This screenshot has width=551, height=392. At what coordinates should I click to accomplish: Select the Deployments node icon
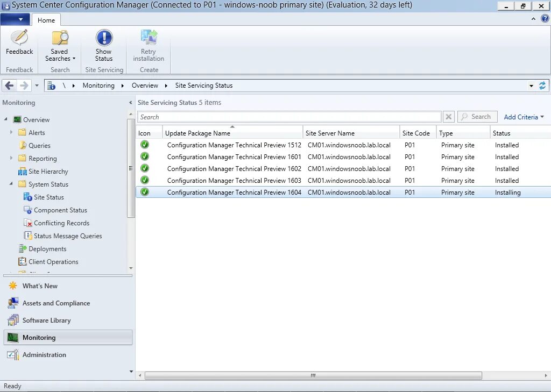[22, 248]
